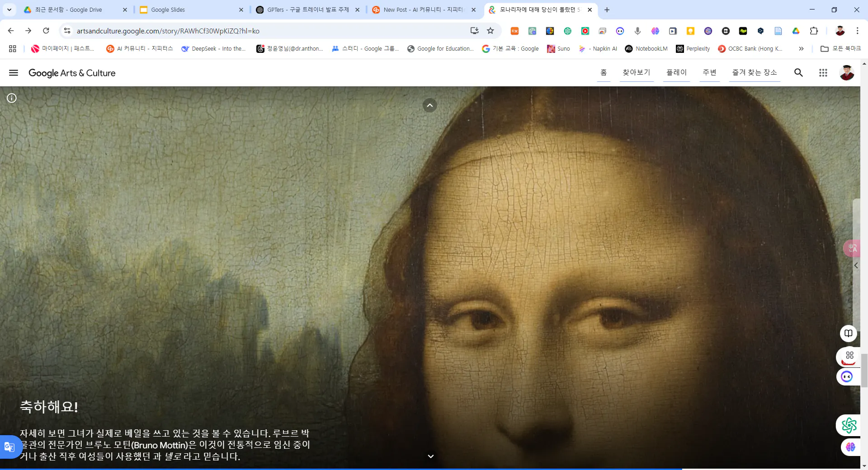Viewport: 868px width, 470px height.
Task: Click the install app icon in address bar
Action: (474, 31)
